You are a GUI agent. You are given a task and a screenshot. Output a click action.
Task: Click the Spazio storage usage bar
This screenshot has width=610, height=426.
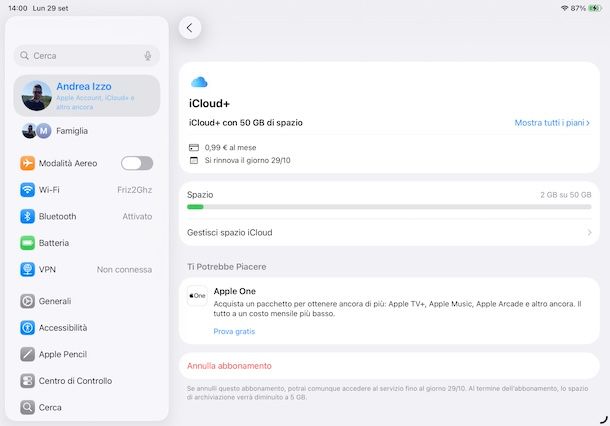(389, 207)
